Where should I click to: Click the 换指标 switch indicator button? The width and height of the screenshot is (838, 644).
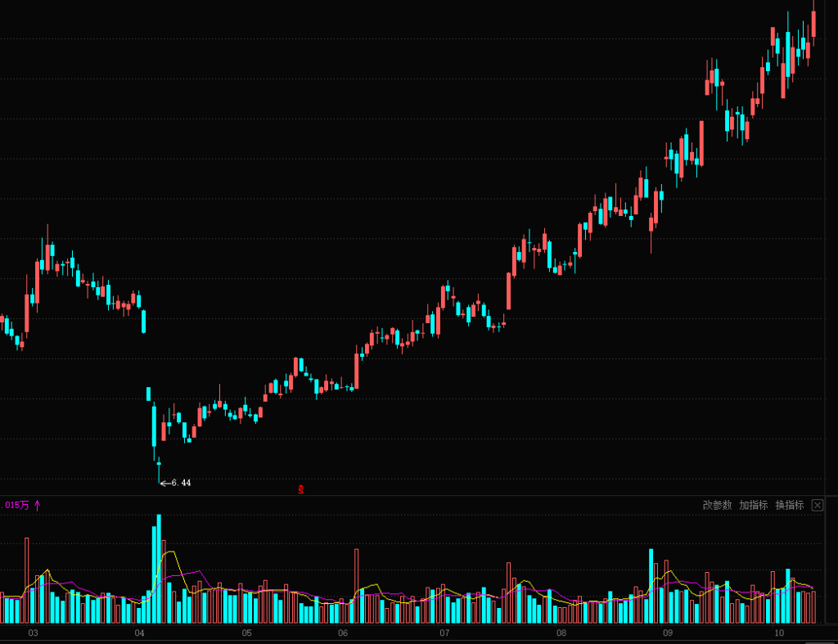pyautogui.click(x=789, y=505)
